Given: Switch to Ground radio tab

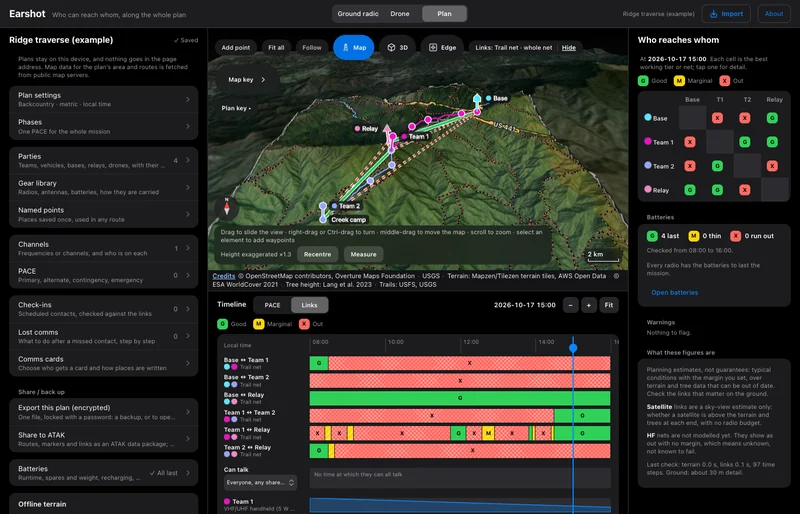Looking at the screenshot, I should pyautogui.click(x=358, y=14).
